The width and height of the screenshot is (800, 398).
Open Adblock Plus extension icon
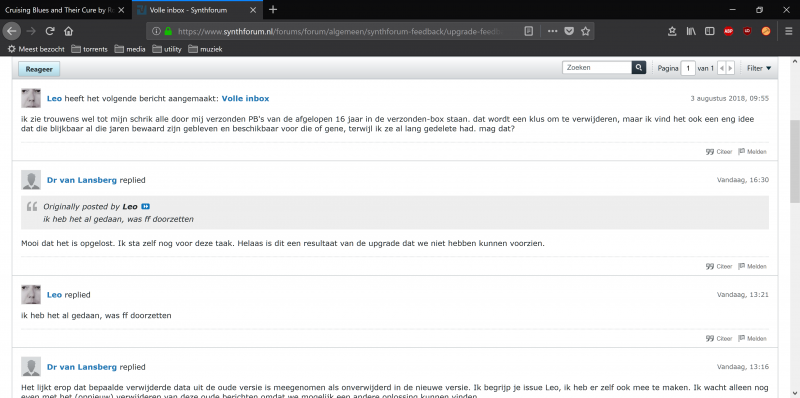point(729,31)
